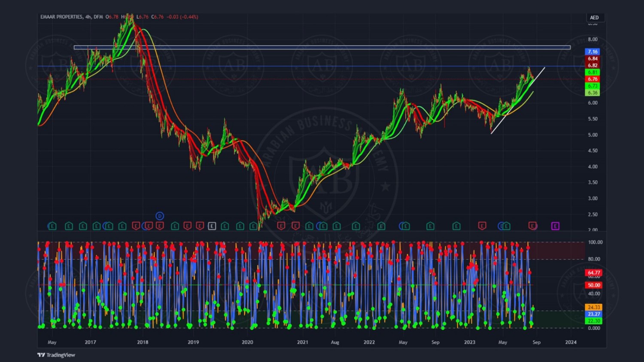
Task: Click the 2024 label on time axis
Action: click(x=571, y=342)
